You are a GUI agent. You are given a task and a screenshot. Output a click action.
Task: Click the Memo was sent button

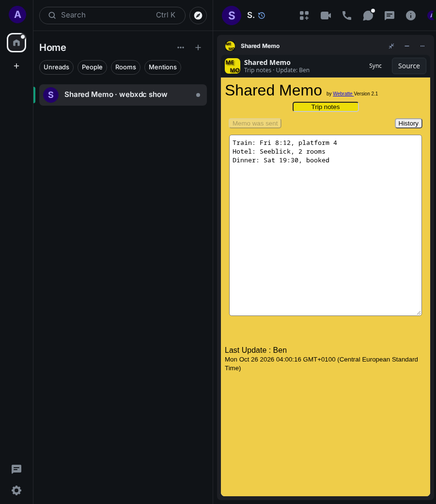click(x=255, y=124)
